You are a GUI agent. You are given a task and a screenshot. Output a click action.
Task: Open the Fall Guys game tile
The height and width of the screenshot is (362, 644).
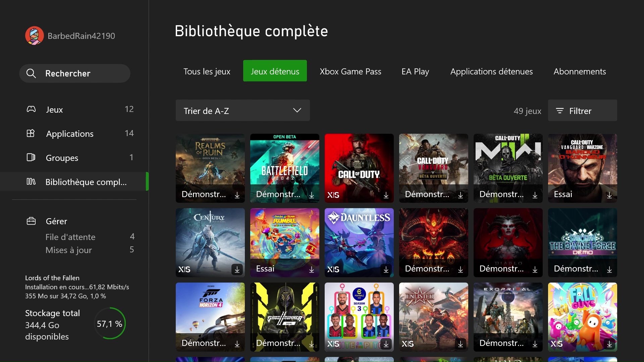pyautogui.click(x=583, y=317)
